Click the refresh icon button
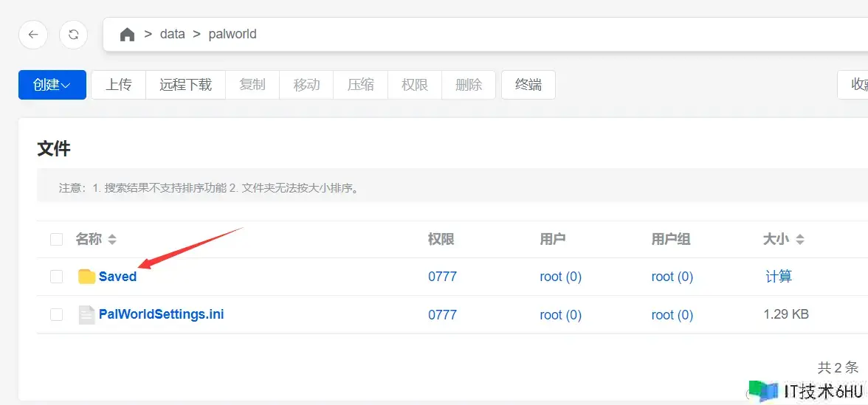The width and height of the screenshot is (868, 405). (74, 35)
